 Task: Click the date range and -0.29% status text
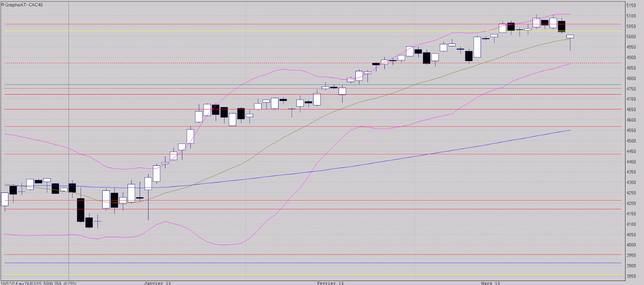click(39, 283)
